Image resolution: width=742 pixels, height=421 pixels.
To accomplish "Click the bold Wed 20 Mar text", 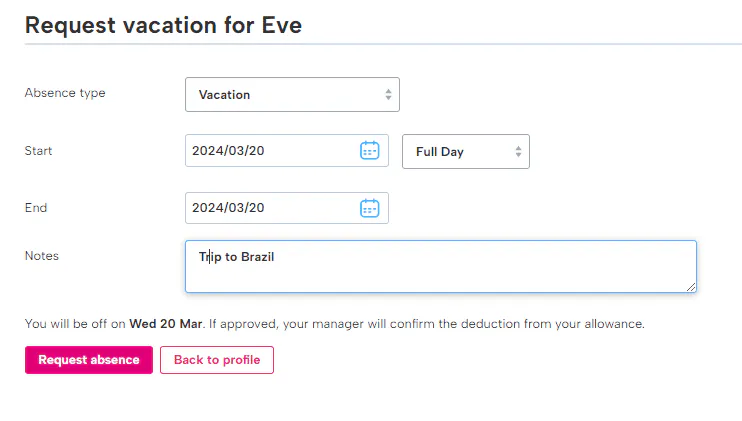I will (x=166, y=324).
